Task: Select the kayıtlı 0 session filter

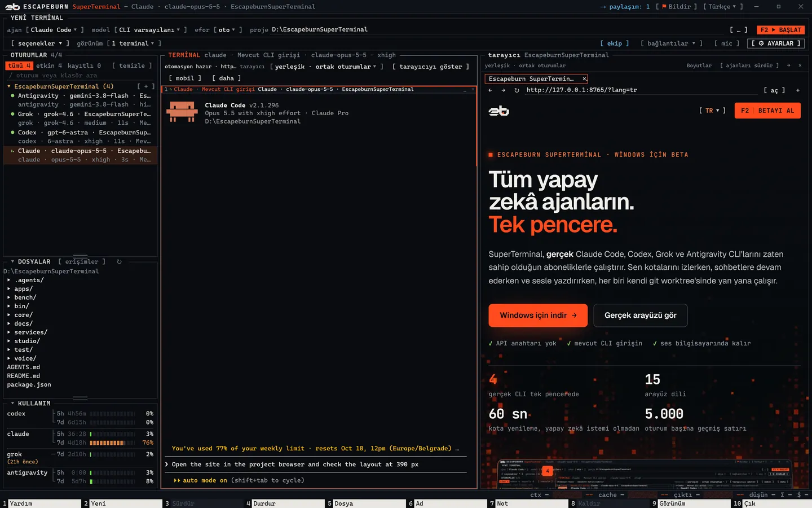Action: 84,65
